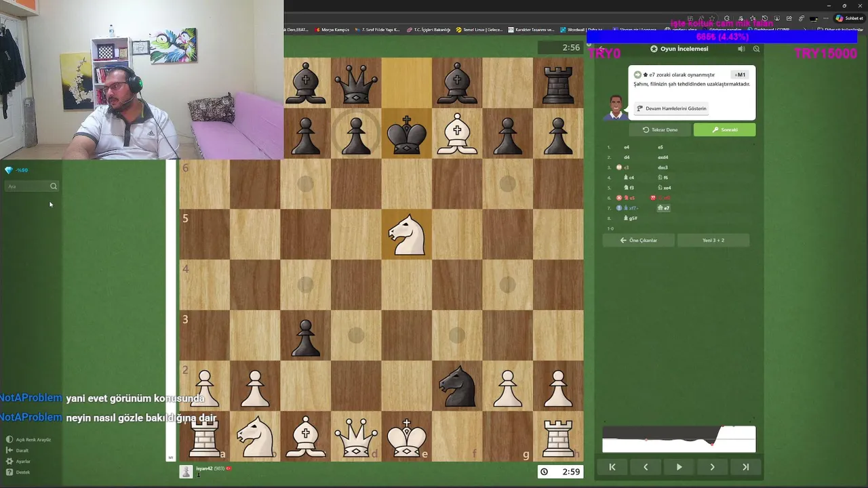Click the isyan42 username
Screen dimensions: 868x488
(204, 469)
